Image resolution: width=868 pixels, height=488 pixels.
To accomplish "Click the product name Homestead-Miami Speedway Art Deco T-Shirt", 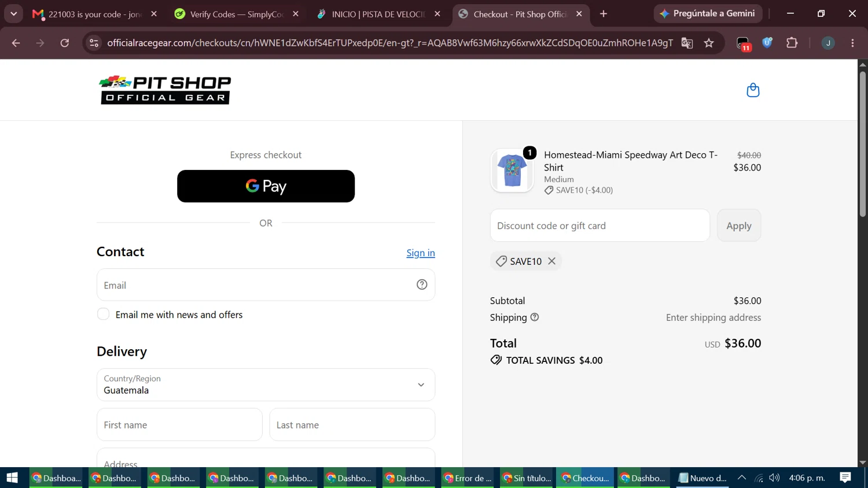I will pos(631,161).
